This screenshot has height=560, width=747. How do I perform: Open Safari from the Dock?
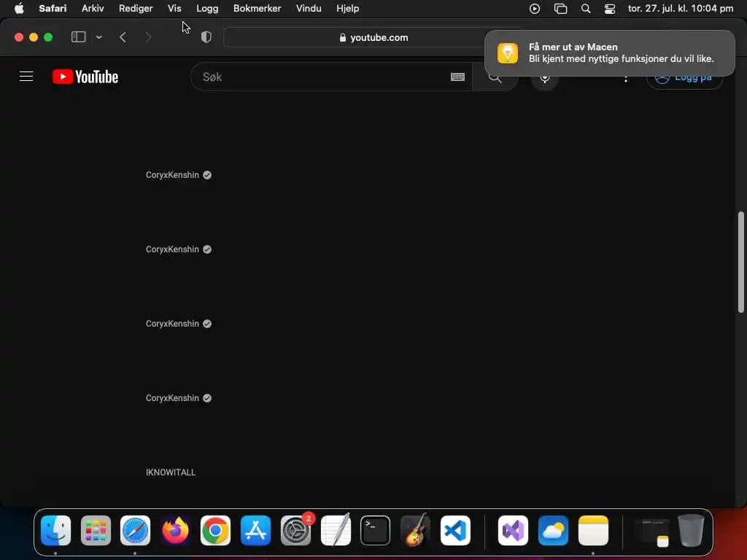click(x=135, y=530)
